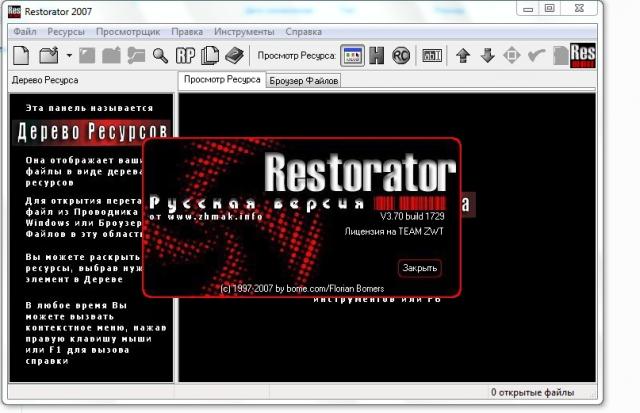640x413 pixels.
Task: Close the Restorator 2007 window
Action: [x=579, y=9]
